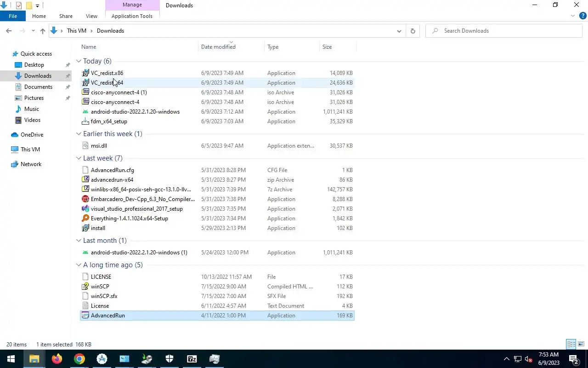Launch Chrome from the taskbar
588x368 pixels.
[x=79, y=359]
